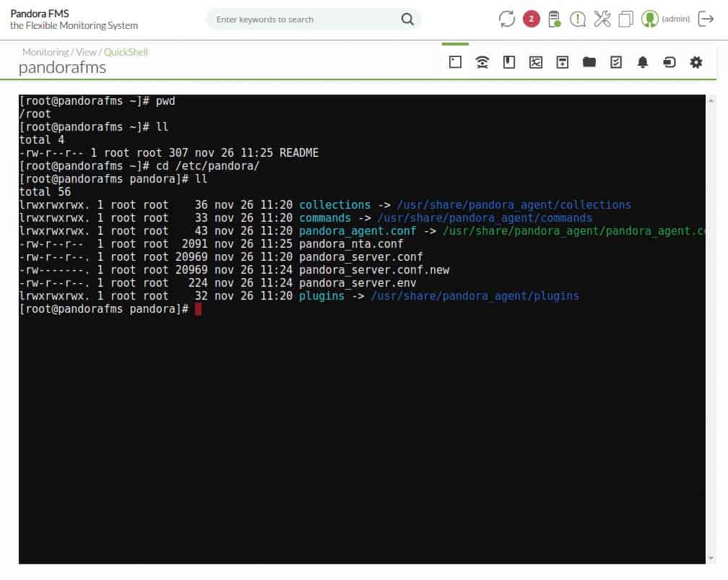The width and height of the screenshot is (728, 580).
Task: Open the plug-shaped agent tab icon
Action: tap(669, 62)
